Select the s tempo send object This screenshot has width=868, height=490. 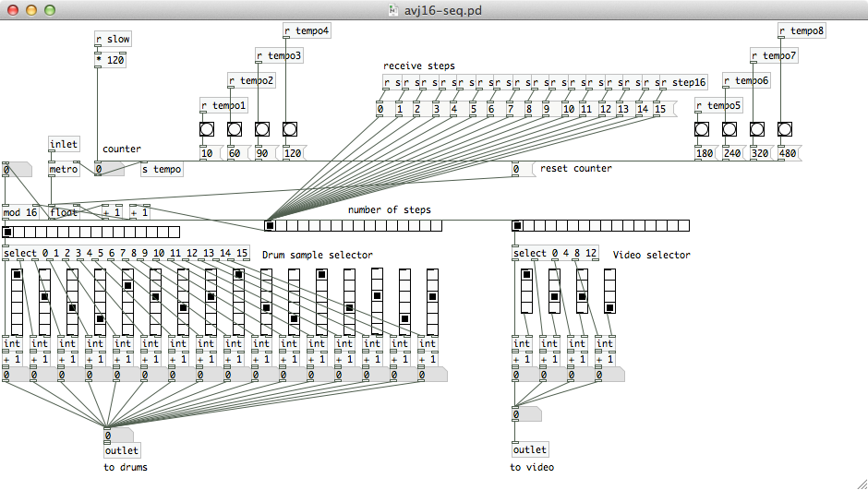coord(162,169)
